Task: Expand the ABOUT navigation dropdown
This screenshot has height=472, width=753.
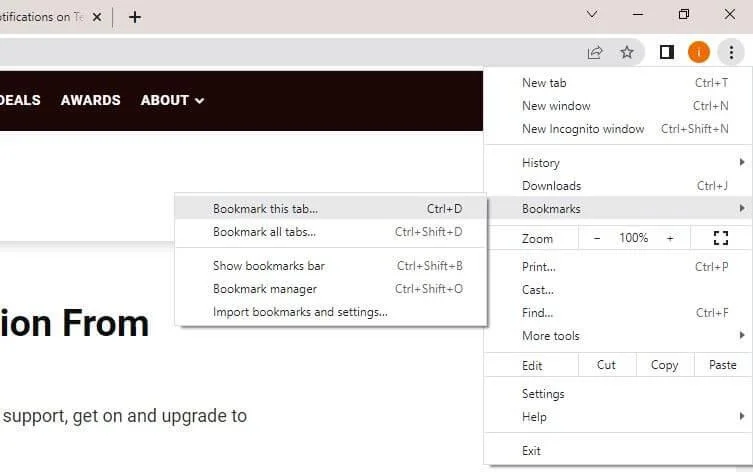Action: pyautogui.click(x=172, y=100)
